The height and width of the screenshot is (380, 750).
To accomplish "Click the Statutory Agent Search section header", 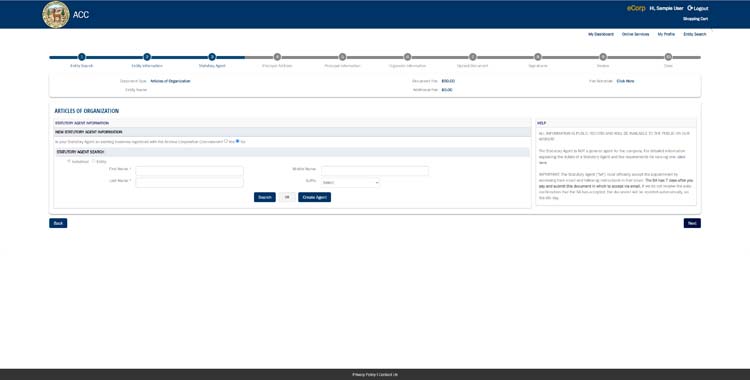I will point(292,152).
